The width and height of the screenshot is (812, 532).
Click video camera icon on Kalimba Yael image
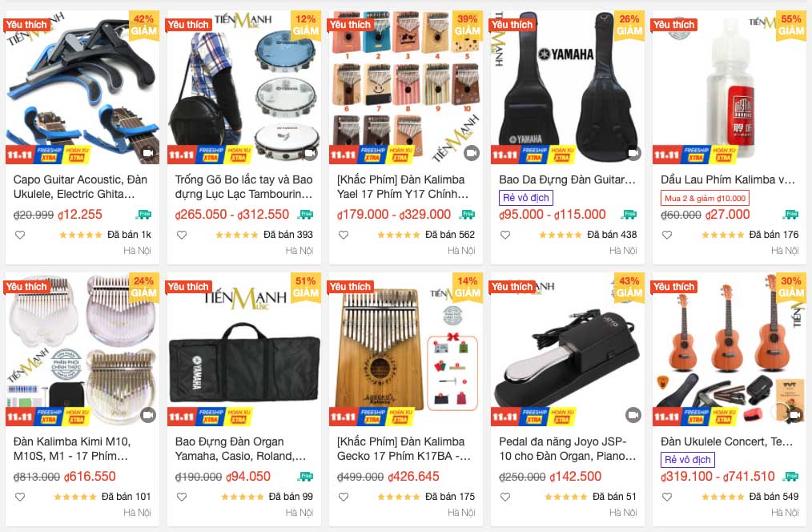(472, 153)
